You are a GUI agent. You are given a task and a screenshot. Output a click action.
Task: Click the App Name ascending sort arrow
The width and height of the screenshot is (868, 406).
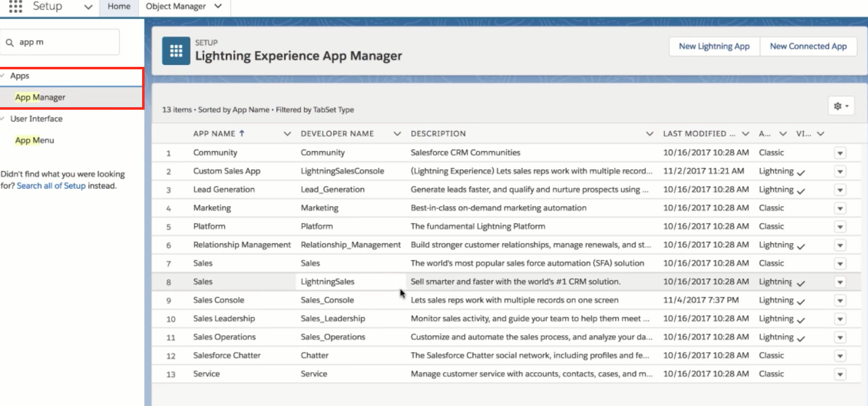point(242,133)
